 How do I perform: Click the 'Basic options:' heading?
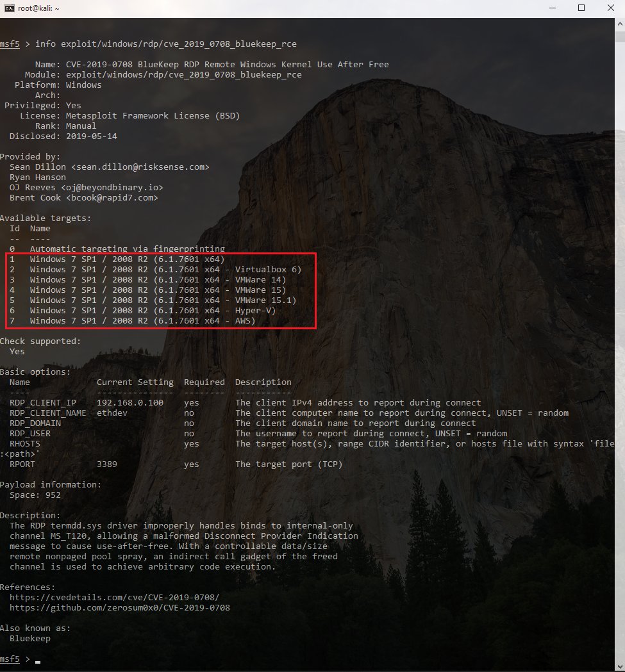coord(35,372)
